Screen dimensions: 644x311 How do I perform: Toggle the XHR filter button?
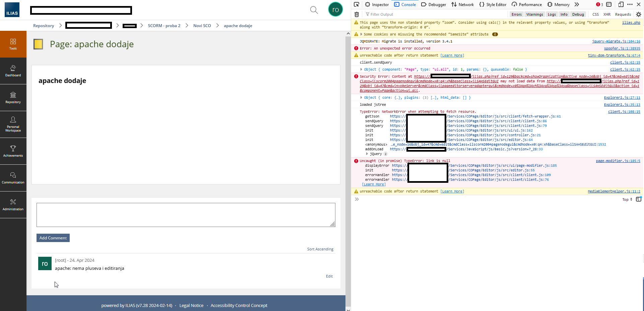pos(607,14)
